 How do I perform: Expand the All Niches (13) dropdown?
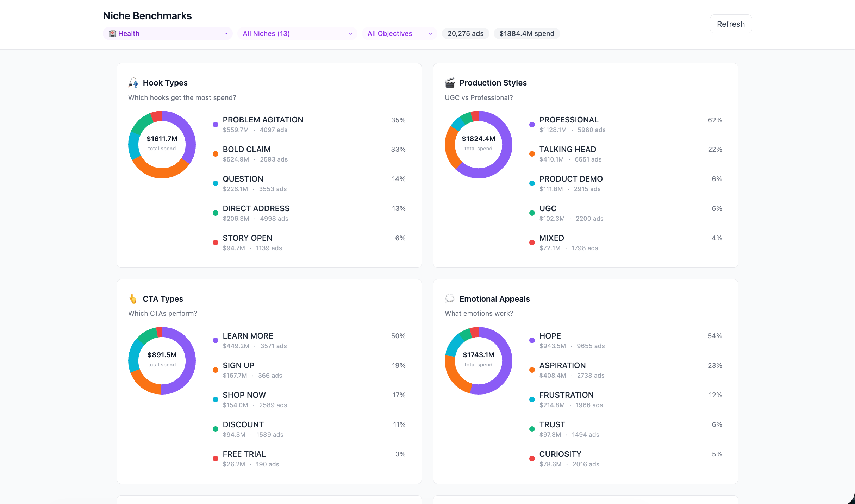pos(297,33)
